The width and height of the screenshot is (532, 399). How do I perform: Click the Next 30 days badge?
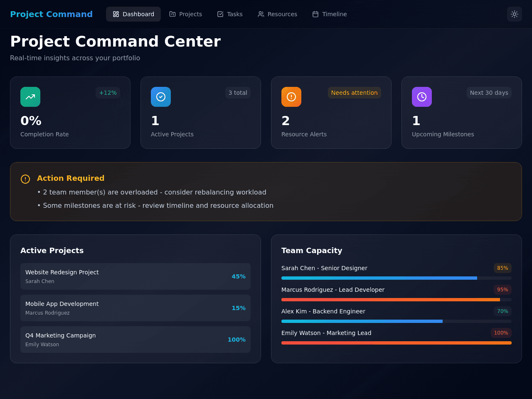[x=489, y=93]
